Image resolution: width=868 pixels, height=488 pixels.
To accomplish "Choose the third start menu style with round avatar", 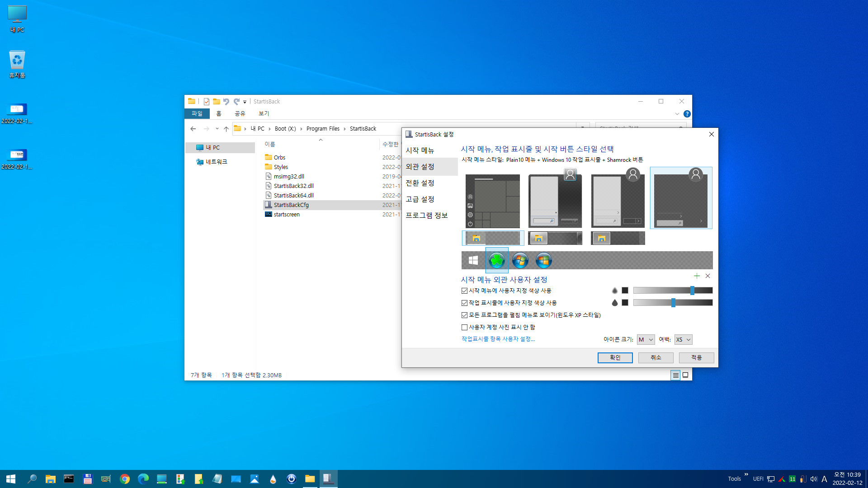I will pos(618,199).
